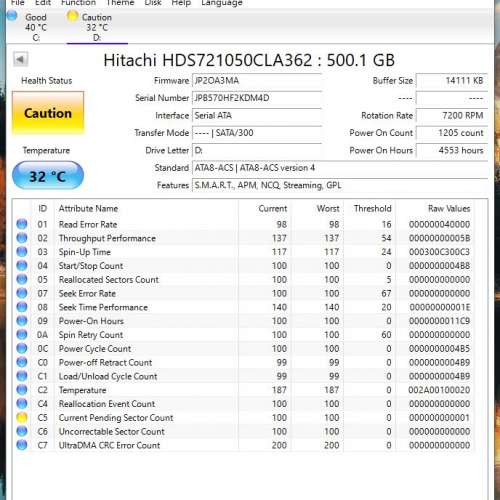Click the status icon for Reallocation Event Count
Image resolution: width=500 pixels, height=500 pixels.
point(22,404)
